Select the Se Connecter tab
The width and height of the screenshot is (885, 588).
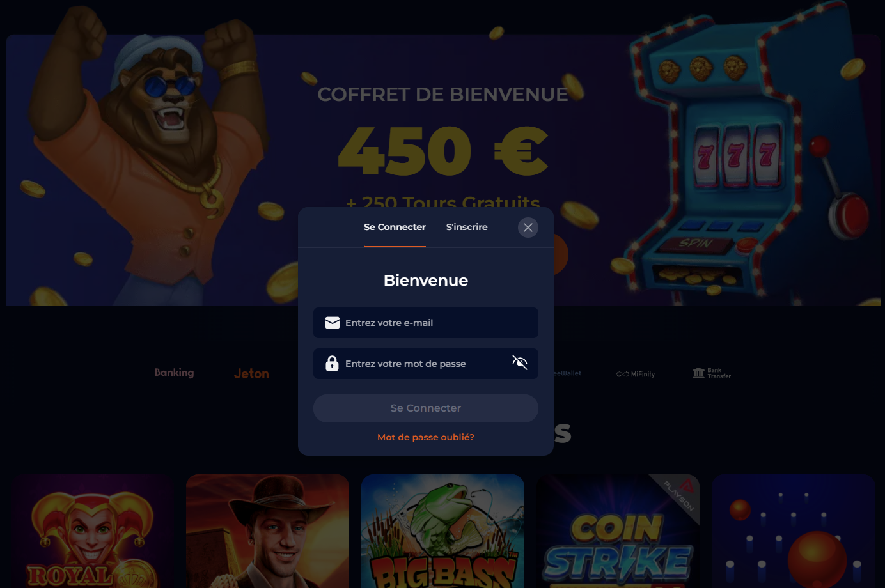395,227
